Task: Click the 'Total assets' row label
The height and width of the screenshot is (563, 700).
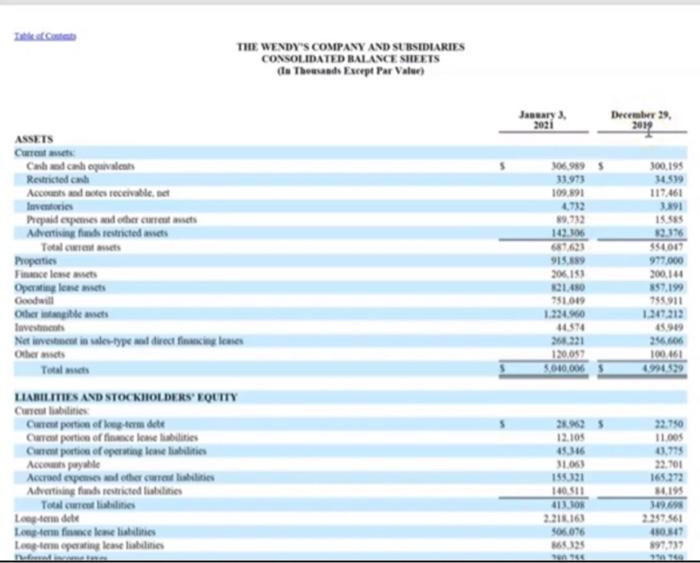Action: [65, 370]
